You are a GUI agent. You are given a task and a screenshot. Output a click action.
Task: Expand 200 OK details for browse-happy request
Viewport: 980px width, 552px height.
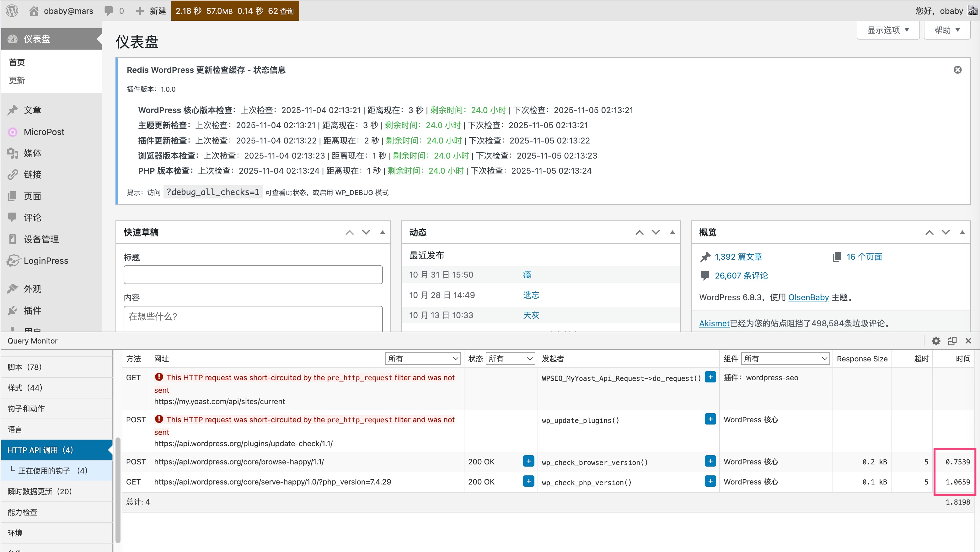[x=528, y=461]
